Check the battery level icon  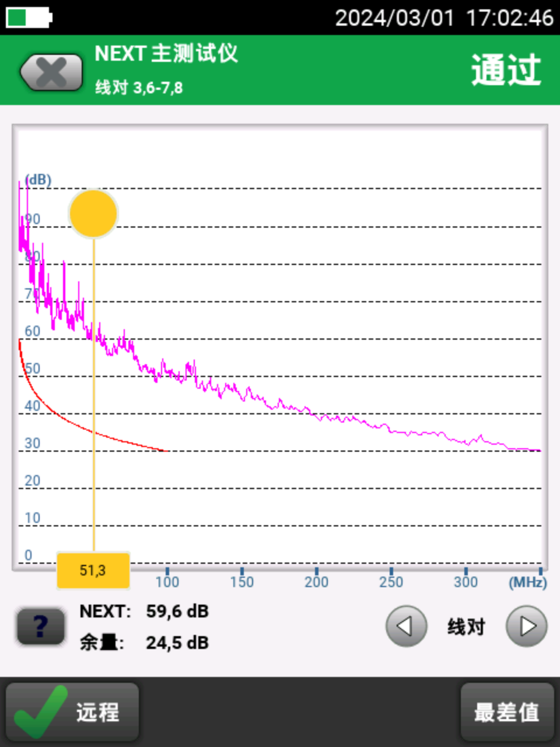pos(29,18)
